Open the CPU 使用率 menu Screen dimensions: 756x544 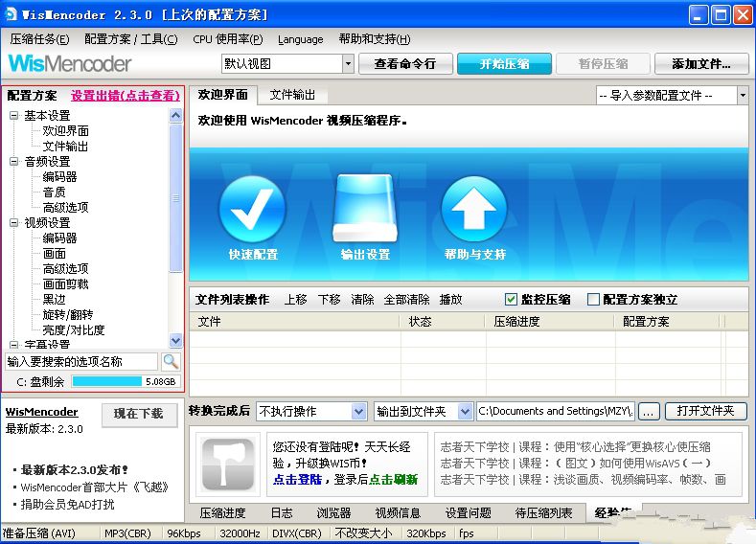coord(228,39)
